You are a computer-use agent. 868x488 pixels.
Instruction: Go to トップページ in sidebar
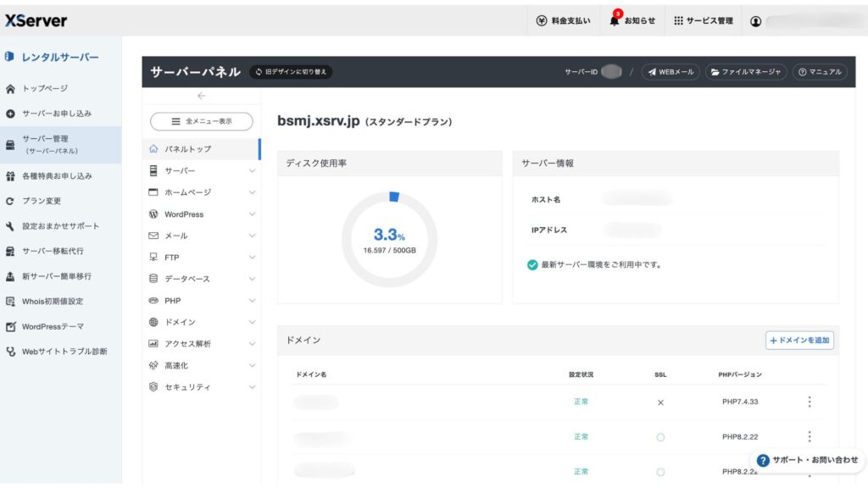(45, 88)
